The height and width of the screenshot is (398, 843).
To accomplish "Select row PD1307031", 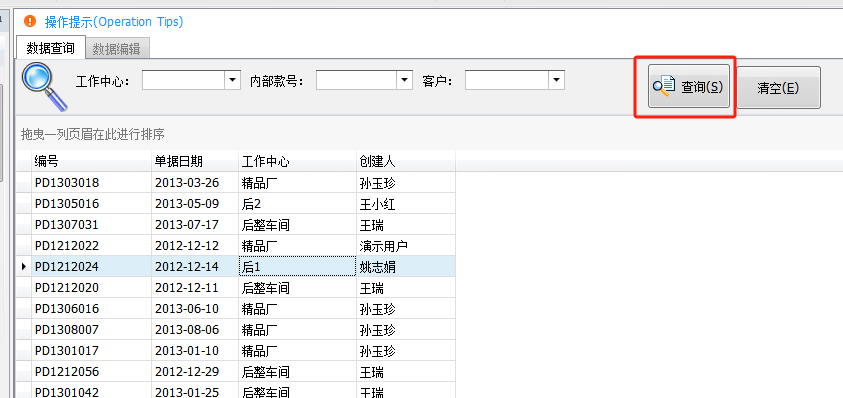I will click(235, 225).
